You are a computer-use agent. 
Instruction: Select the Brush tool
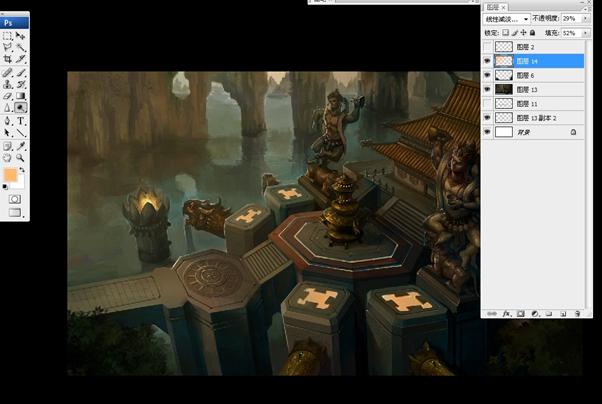click(20, 72)
